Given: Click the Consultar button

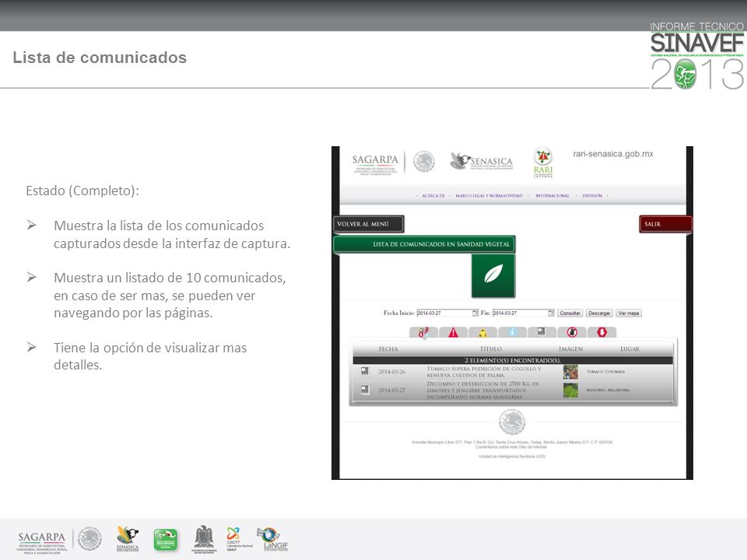Looking at the screenshot, I should point(570,313).
